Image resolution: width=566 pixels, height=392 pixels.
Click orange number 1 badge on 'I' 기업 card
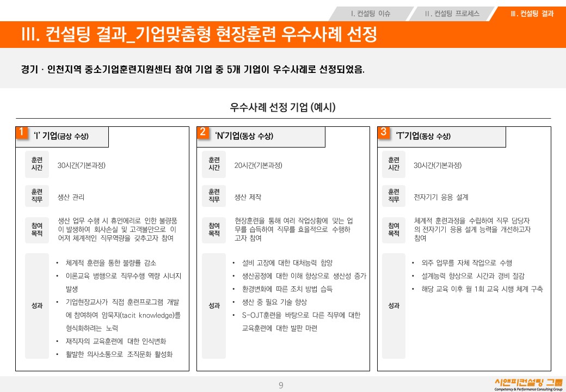(21, 132)
